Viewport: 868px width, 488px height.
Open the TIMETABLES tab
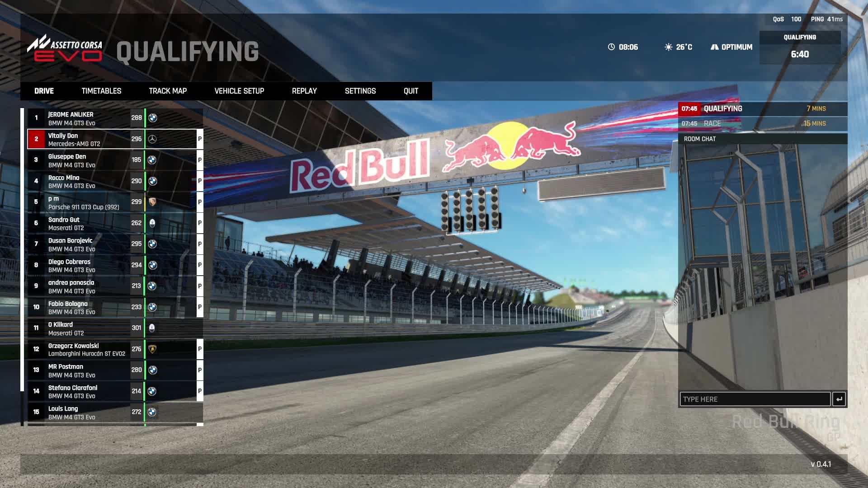[x=101, y=91]
